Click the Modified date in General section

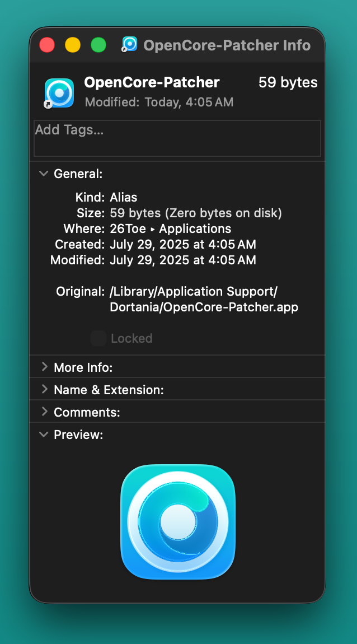pos(183,260)
